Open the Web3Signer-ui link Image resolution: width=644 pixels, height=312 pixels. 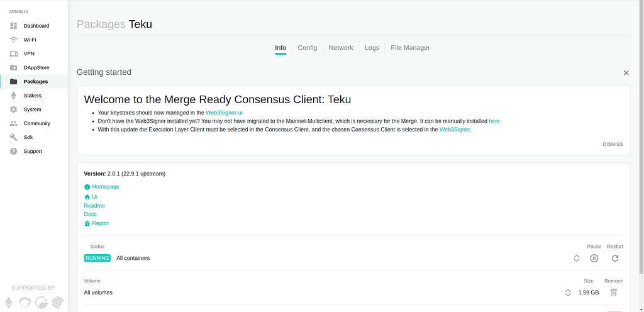224,113
